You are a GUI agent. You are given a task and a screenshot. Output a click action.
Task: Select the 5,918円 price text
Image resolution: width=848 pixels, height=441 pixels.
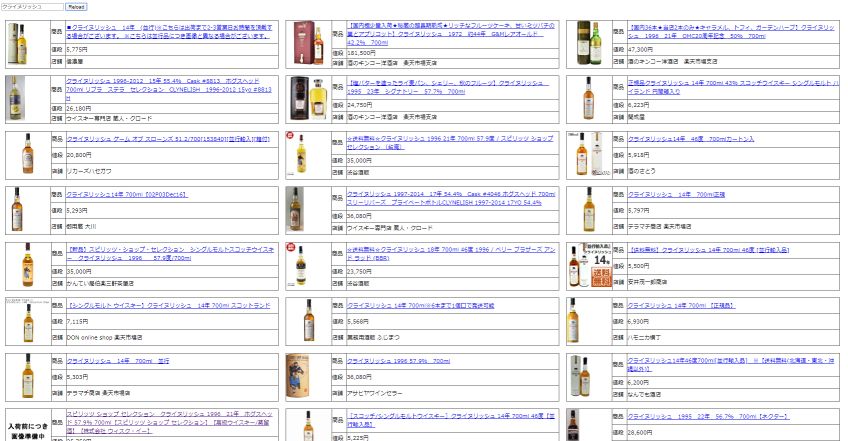[639, 155]
